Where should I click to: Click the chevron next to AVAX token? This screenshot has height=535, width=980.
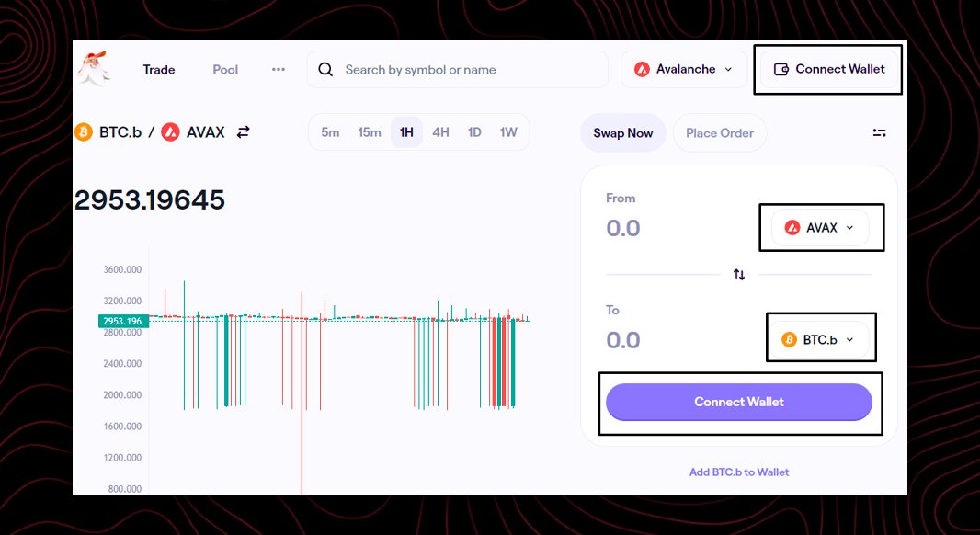point(849,228)
